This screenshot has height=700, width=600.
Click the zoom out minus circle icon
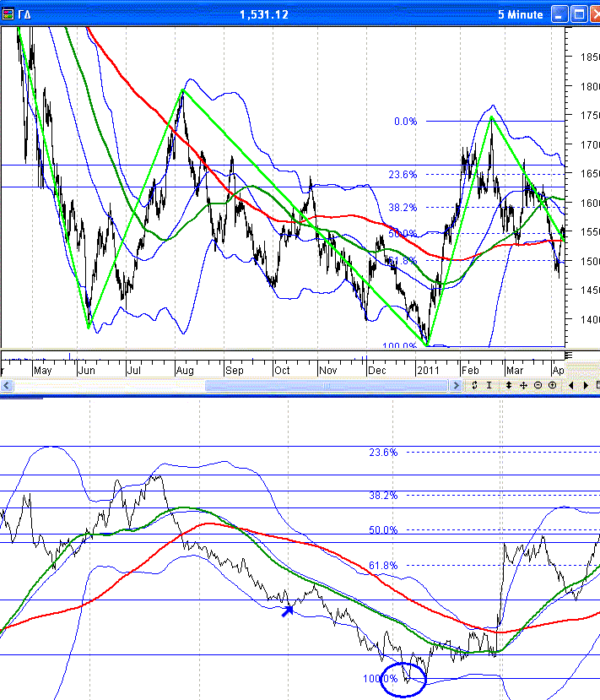(x=538, y=385)
